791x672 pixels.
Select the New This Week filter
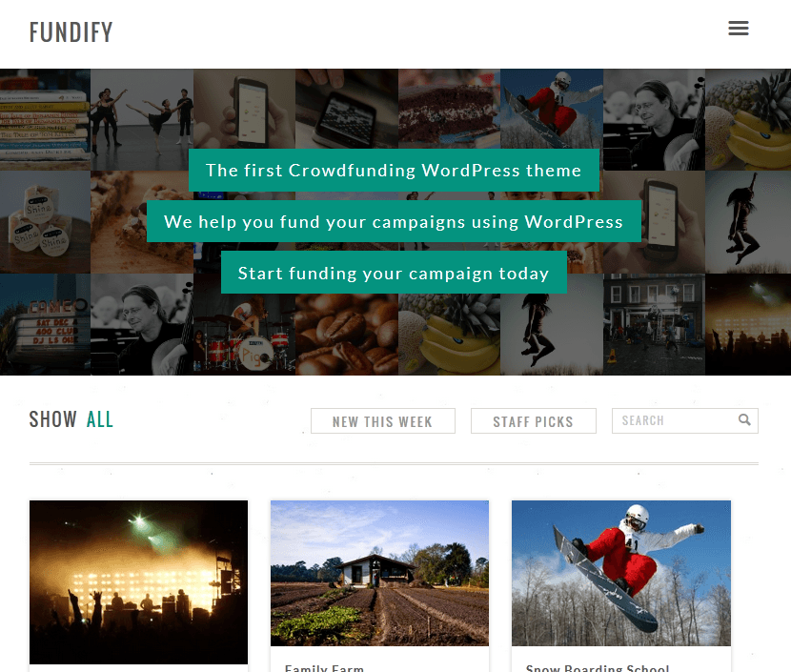383,420
